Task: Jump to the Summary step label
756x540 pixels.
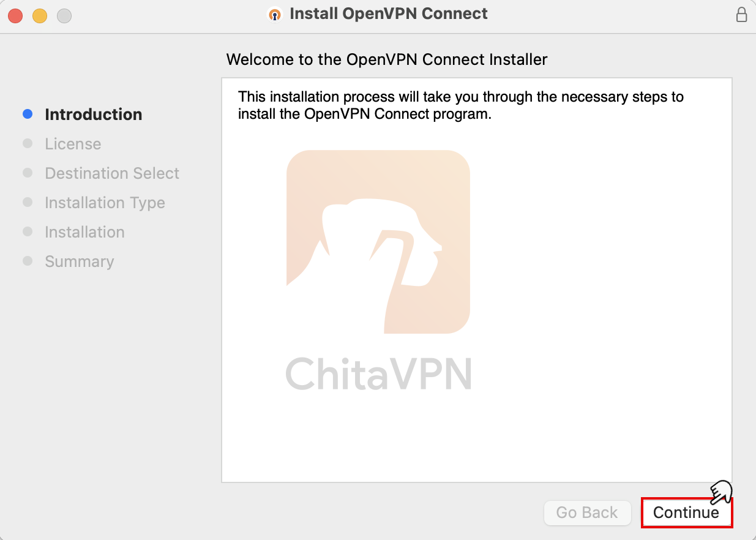Action: point(80,261)
